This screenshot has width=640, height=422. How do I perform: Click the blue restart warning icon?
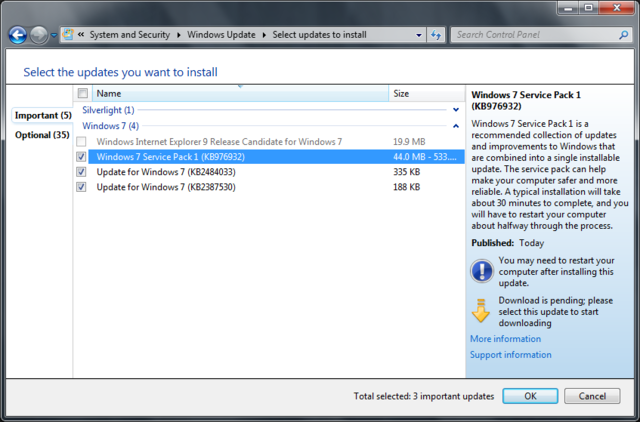click(x=481, y=269)
